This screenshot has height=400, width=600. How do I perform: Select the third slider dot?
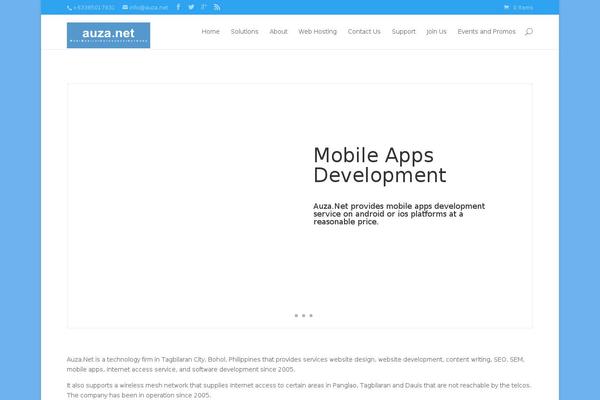(x=311, y=316)
